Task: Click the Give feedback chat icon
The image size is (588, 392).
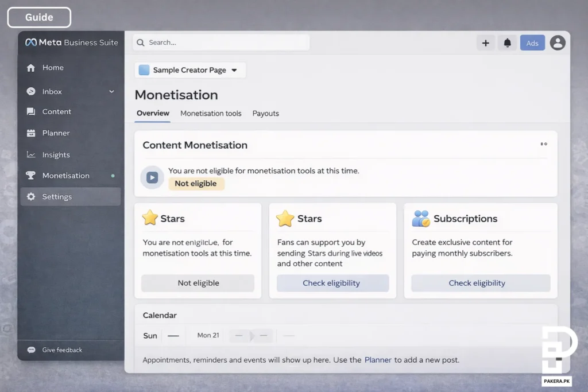Action: coord(31,350)
